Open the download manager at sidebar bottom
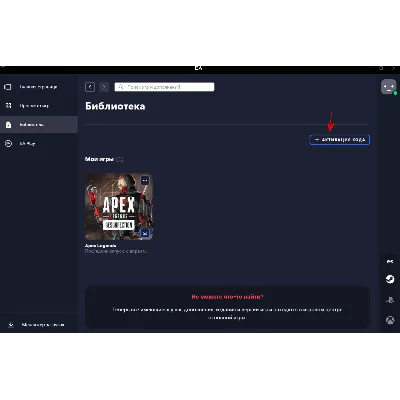The image size is (400, 400). [38, 324]
